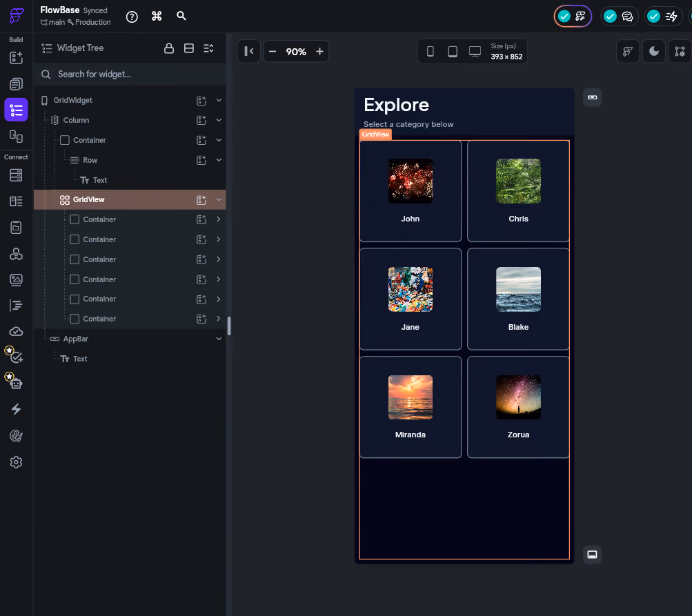
Task: Click the add widget icon beside GridView
Action: (201, 200)
